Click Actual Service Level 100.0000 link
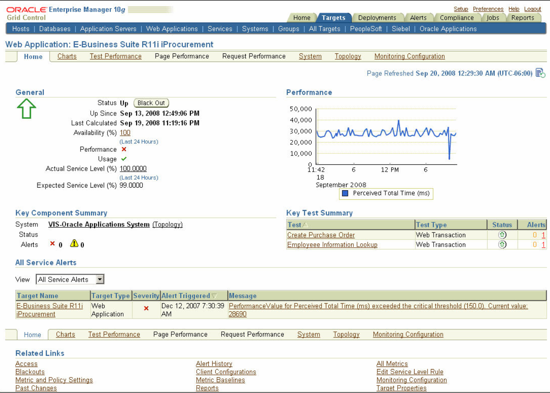The width and height of the screenshot is (550, 393). pos(133,168)
